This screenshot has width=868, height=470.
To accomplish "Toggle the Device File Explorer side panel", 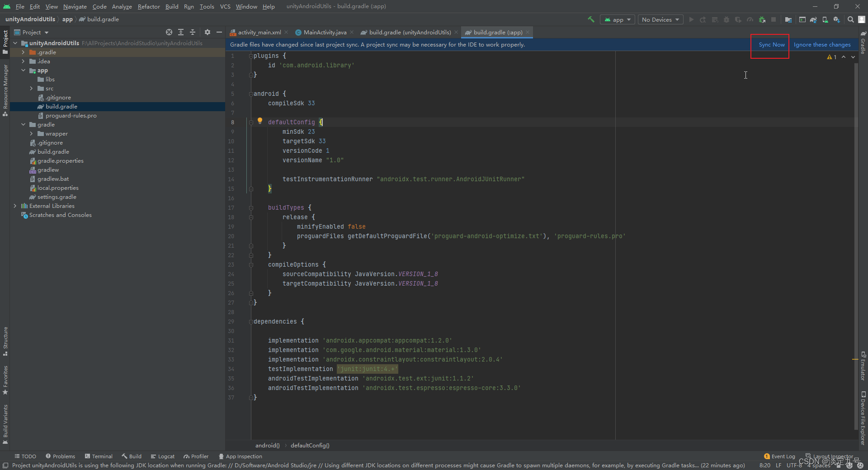I will [x=863, y=418].
